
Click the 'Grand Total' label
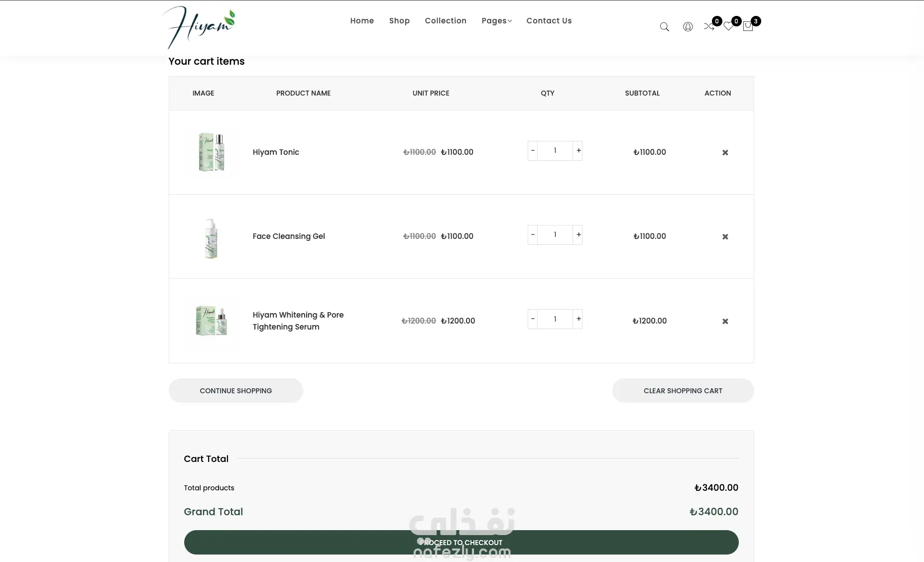click(214, 511)
